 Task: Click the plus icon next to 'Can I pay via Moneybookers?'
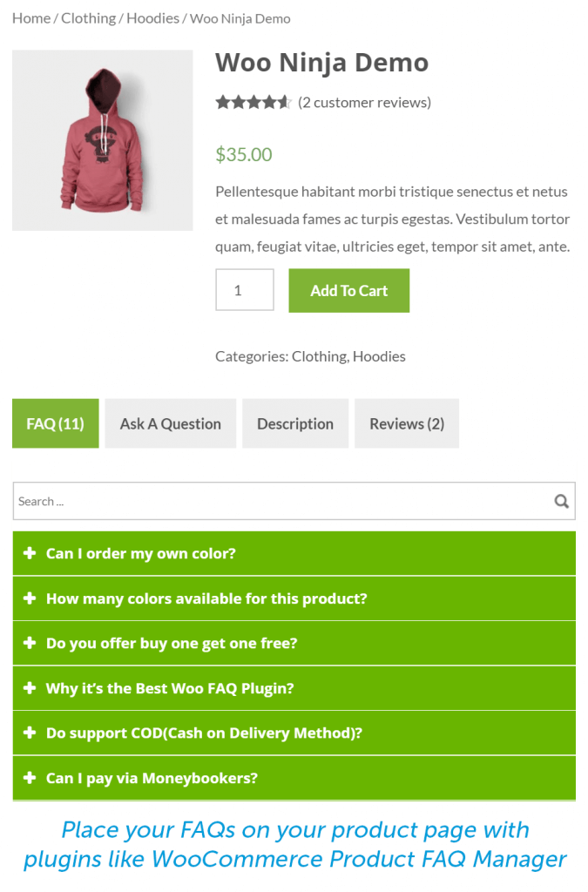(30, 778)
